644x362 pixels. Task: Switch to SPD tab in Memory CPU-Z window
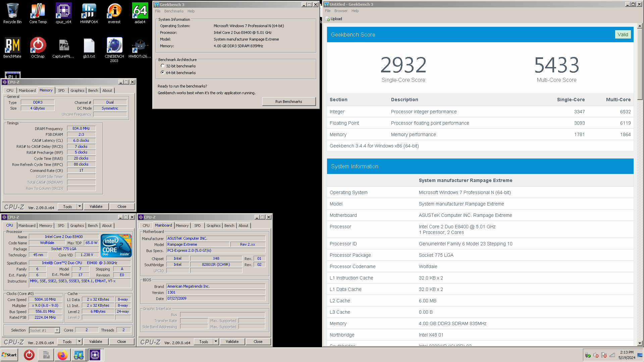coord(61,90)
